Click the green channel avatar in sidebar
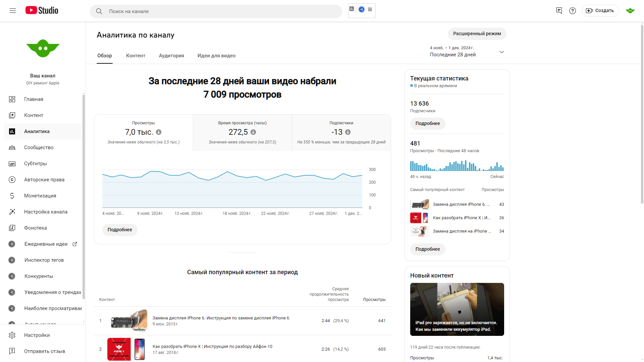The width and height of the screenshot is (644, 362). tap(43, 49)
